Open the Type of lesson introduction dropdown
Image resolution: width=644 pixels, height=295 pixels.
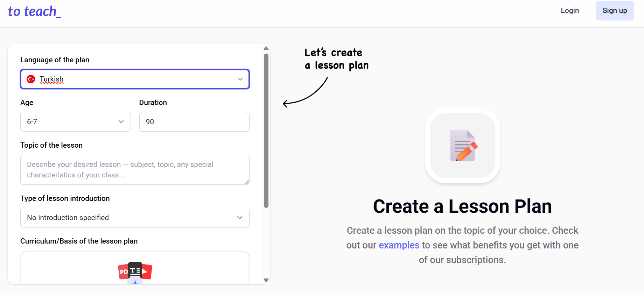(135, 218)
